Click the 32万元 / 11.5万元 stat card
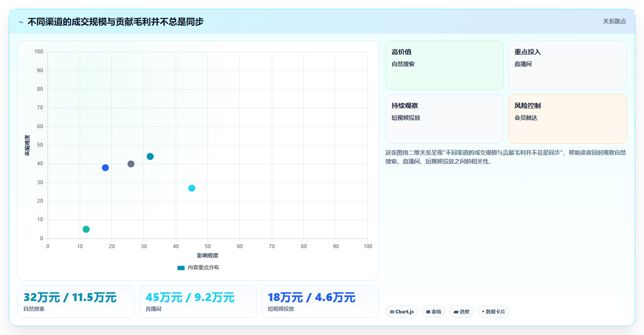The image size is (644, 335). tap(76, 301)
